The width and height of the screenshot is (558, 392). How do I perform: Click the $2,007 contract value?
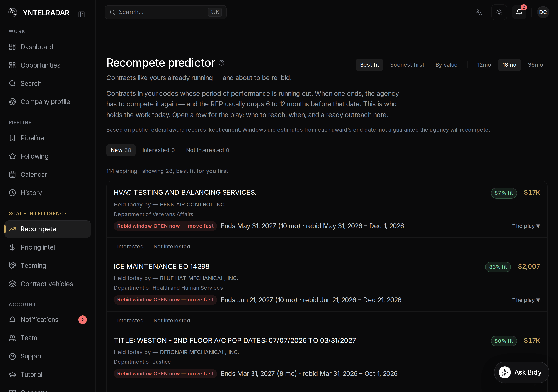point(529,267)
